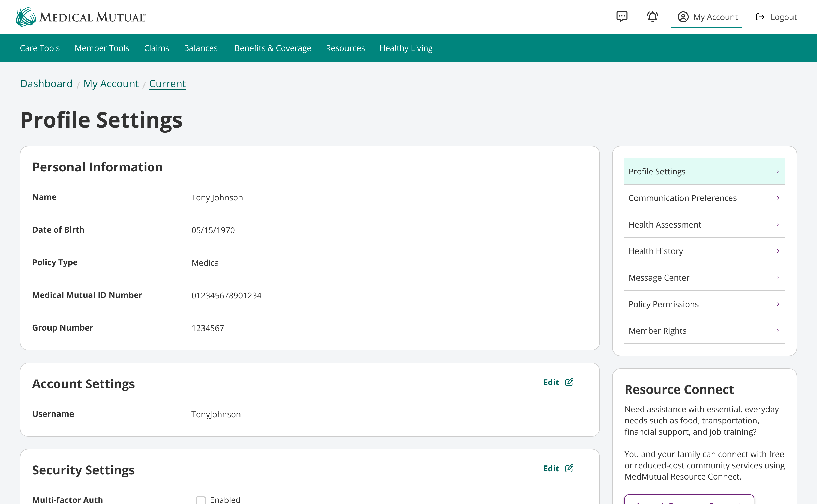Open the Claims menu
Screen dimensions: 817x504
click(x=157, y=48)
